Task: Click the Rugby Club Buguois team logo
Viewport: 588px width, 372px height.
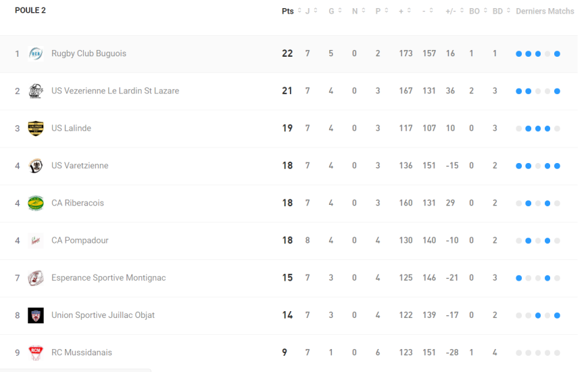Action: coord(36,54)
